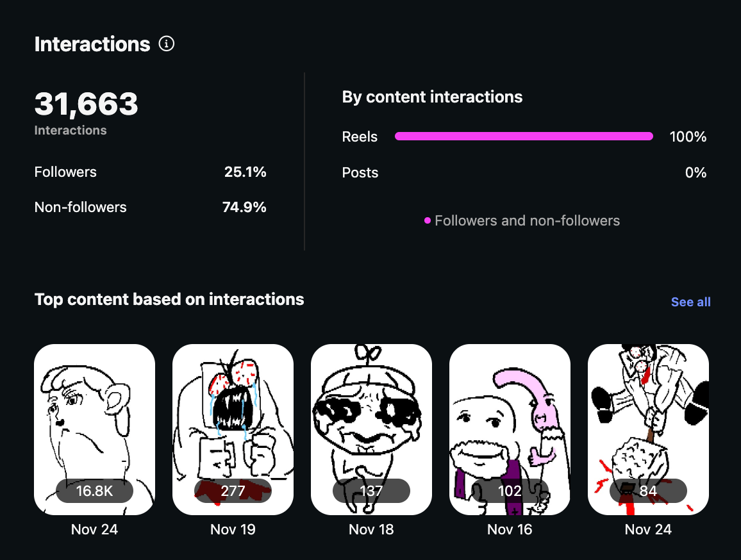
Task: Click the 31,663 total interactions number
Action: (86, 104)
